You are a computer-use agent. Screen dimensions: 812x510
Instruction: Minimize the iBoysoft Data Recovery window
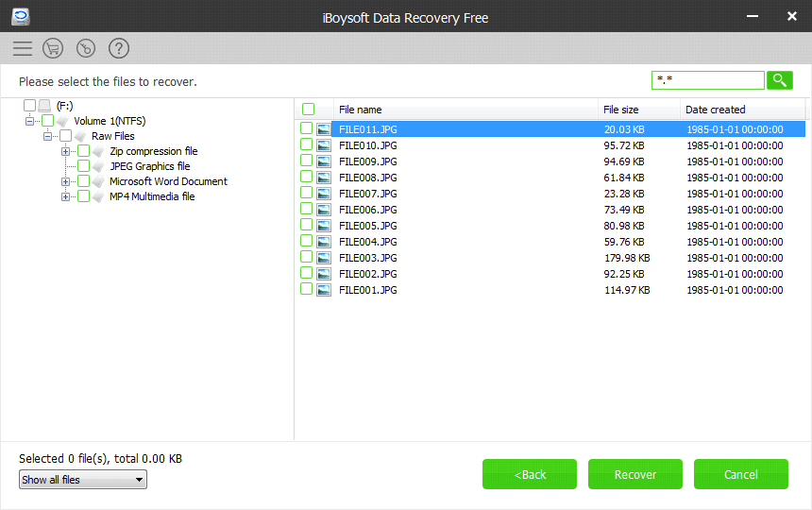[753, 17]
